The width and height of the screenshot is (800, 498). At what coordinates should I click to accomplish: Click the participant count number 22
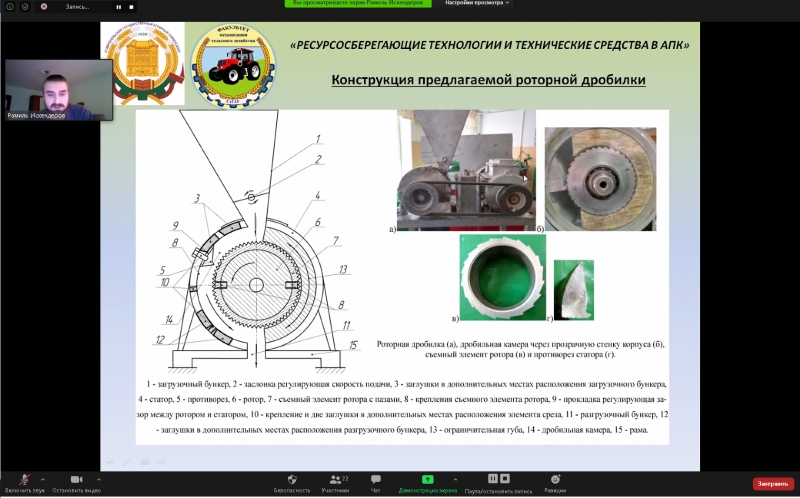(x=345, y=478)
